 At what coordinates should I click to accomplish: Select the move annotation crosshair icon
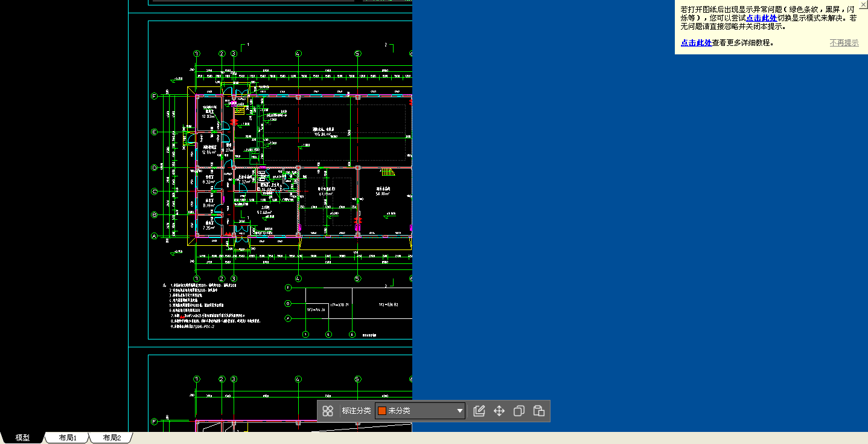(x=499, y=411)
